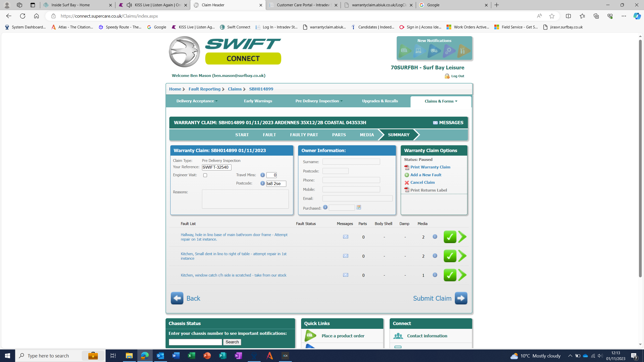The width and height of the screenshot is (644, 362).
Task: Open Outlook from the Windows taskbar
Action: 160,356
